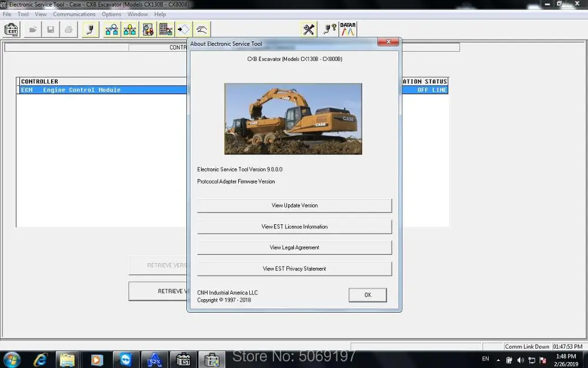The height and width of the screenshot is (368, 588).
Task: Click the Electronic Service Tool Version 9.0.0.0 text
Action: click(x=240, y=170)
